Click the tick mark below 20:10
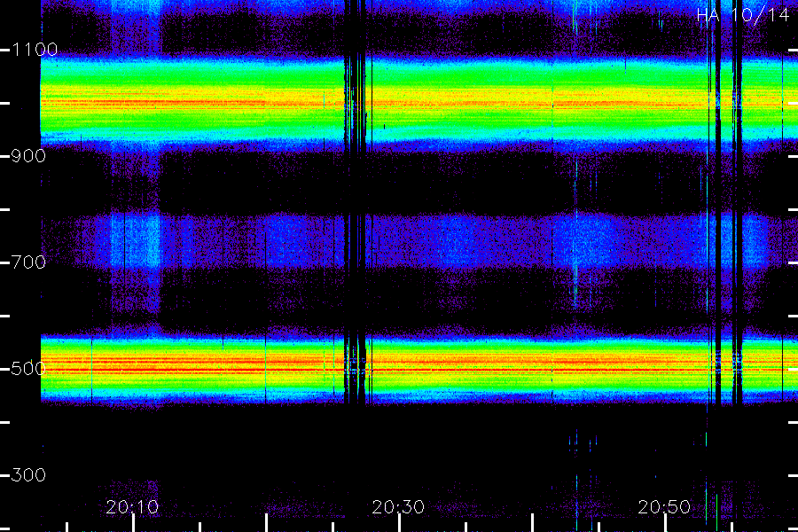This screenshot has width=798, height=532. tap(133, 523)
